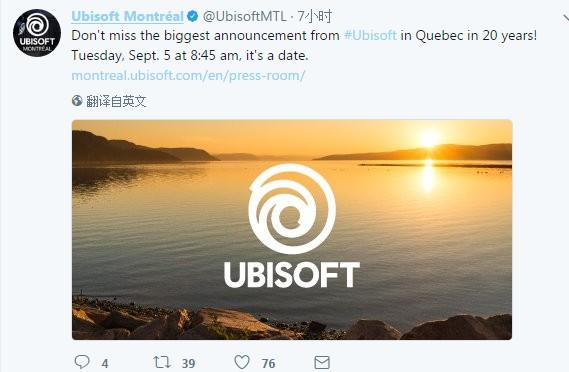This screenshot has height=372, width=569.
Task: Click the reply count 4
Action: click(105, 363)
